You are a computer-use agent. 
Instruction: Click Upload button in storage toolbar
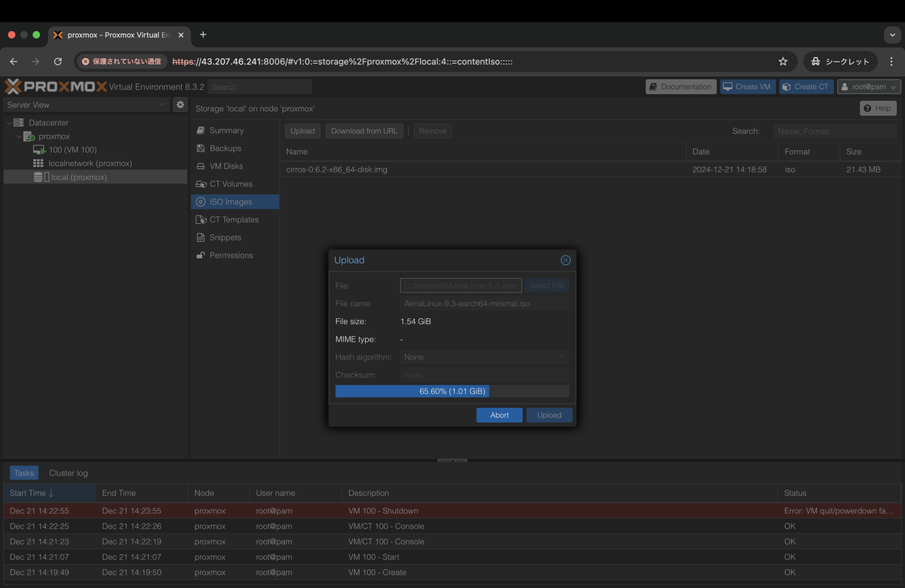pyautogui.click(x=302, y=131)
